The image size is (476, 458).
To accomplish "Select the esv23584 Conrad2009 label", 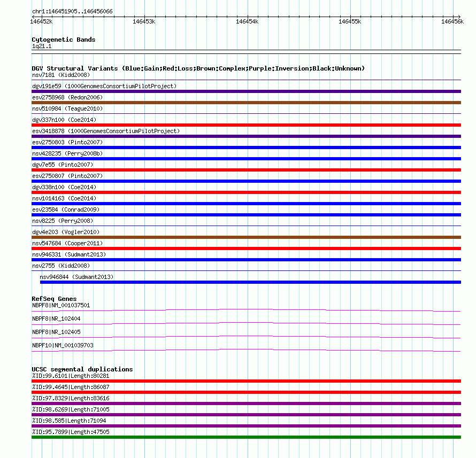I will pos(66,209).
